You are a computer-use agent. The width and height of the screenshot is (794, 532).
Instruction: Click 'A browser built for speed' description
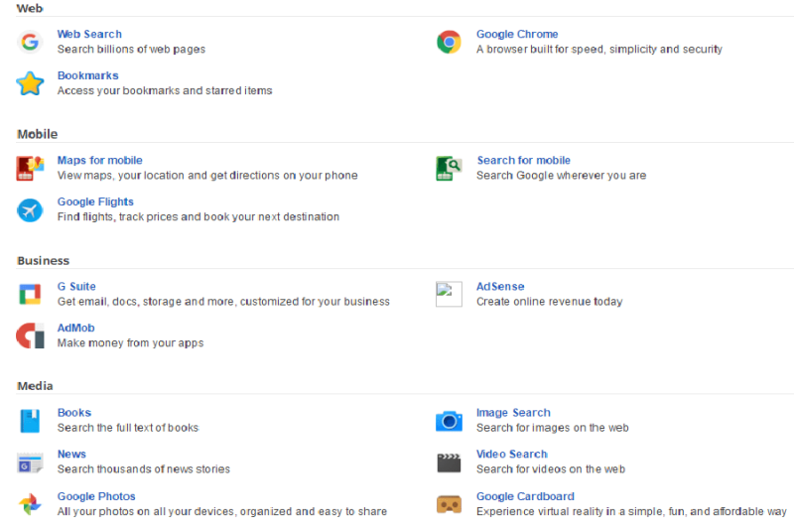click(599, 49)
